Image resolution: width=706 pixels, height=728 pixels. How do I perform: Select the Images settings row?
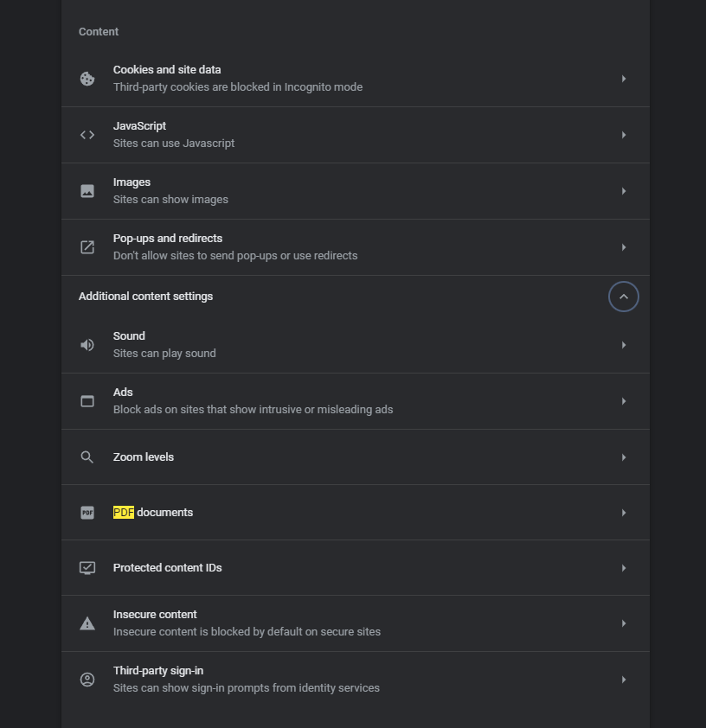[356, 191]
